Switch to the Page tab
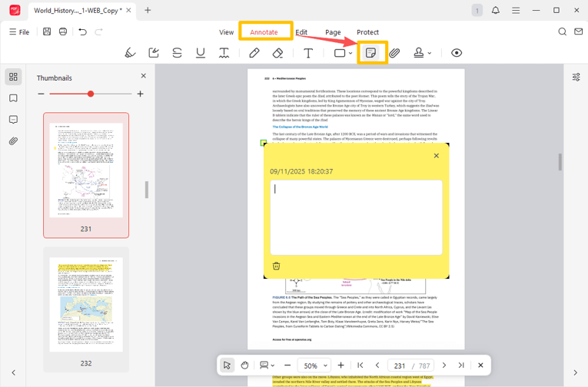This screenshot has width=588, height=387. tap(333, 32)
